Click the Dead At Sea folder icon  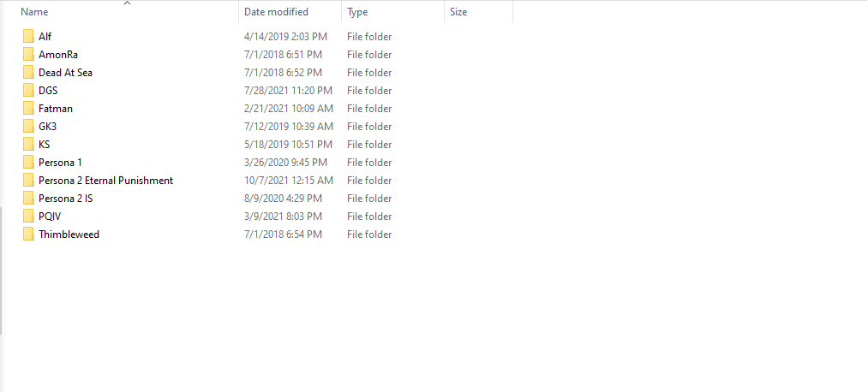(29, 73)
